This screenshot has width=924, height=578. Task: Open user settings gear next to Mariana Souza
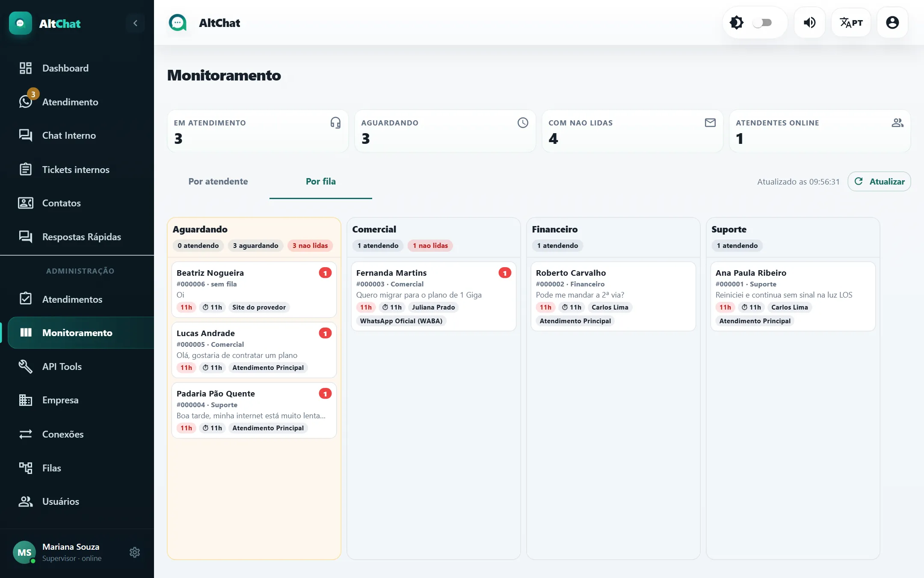click(135, 552)
